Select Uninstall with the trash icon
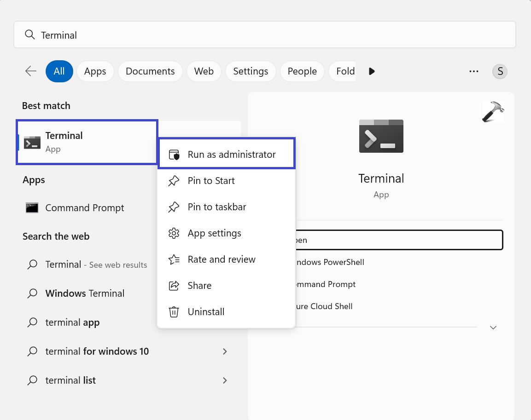 (206, 312)
